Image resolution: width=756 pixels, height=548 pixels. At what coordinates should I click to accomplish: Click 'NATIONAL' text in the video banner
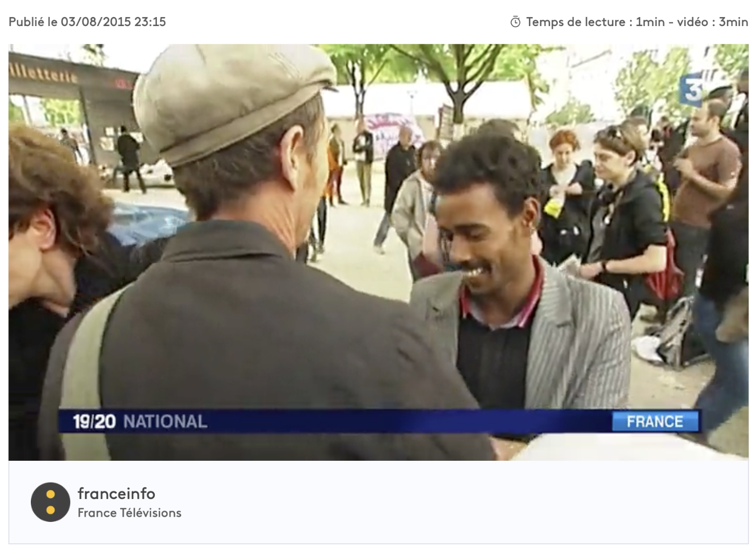click(x=165, y=421)
